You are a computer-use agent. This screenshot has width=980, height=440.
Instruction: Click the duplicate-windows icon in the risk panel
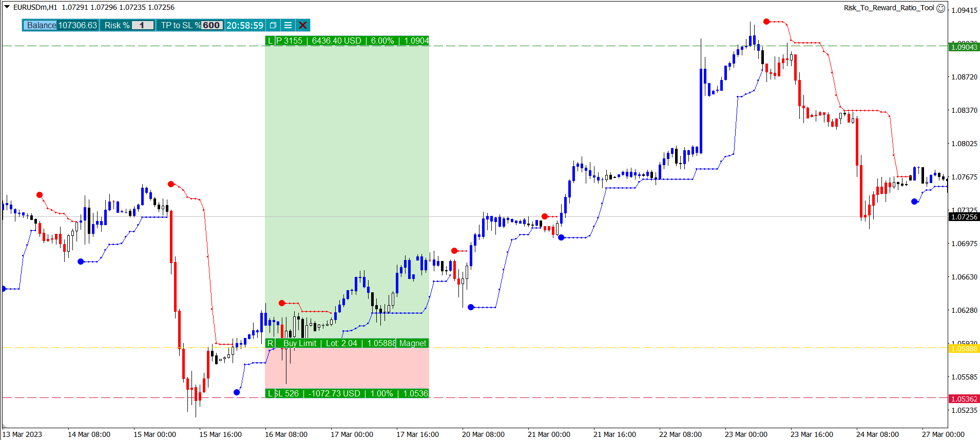[x=273, y=25]
